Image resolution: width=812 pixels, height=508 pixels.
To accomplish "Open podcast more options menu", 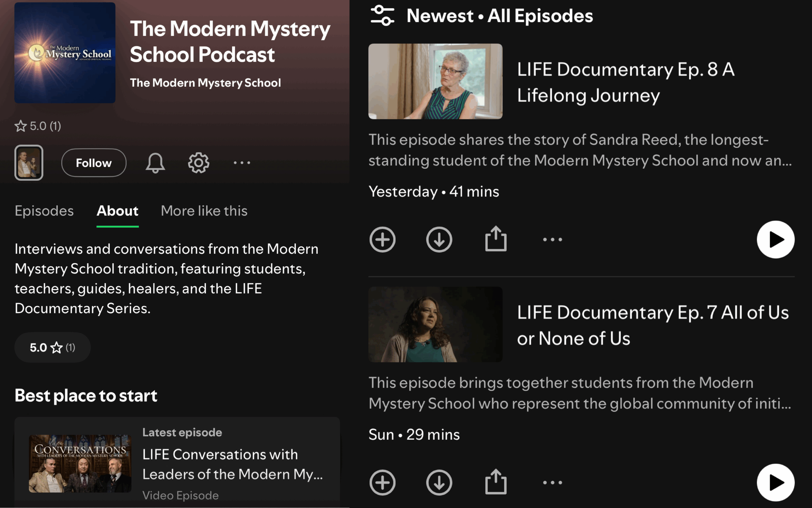I will (242, 163).
